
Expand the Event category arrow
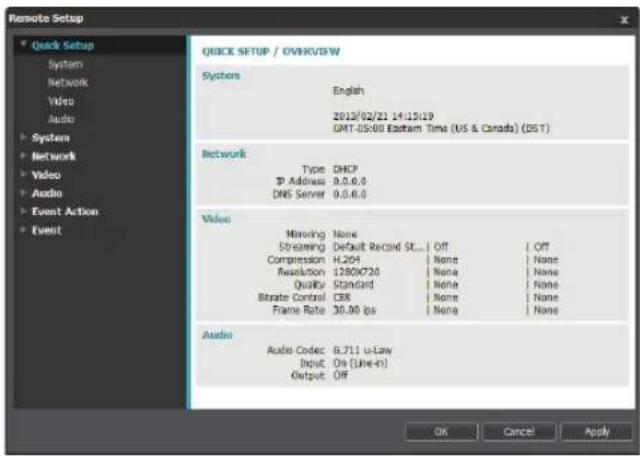click(x=24, y=230)
